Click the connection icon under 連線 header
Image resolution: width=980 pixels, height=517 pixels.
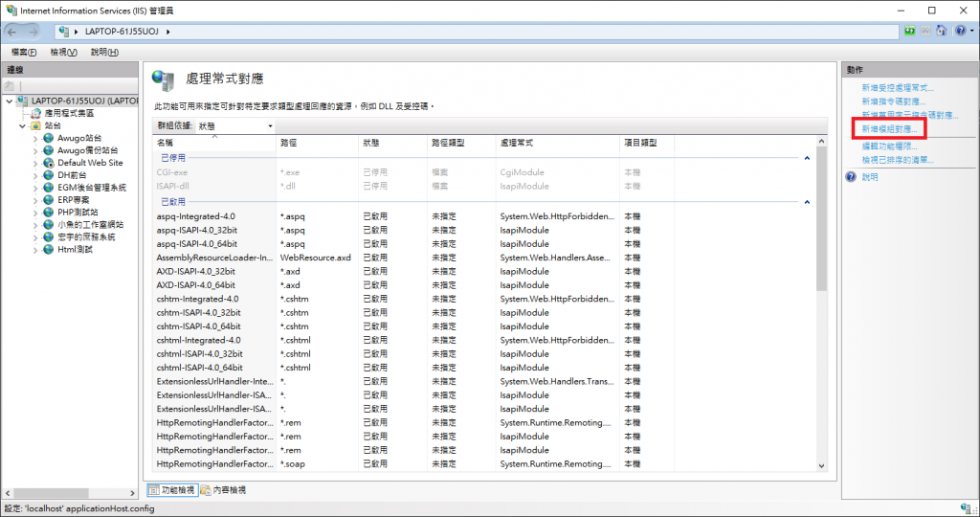coord(9,85)
